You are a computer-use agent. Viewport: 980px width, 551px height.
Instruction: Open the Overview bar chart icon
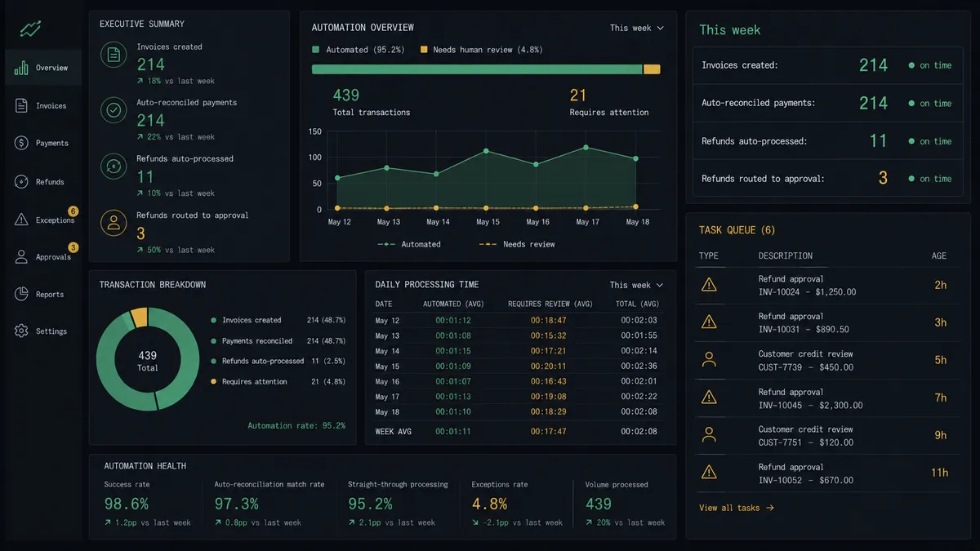[x=21, y=68]
